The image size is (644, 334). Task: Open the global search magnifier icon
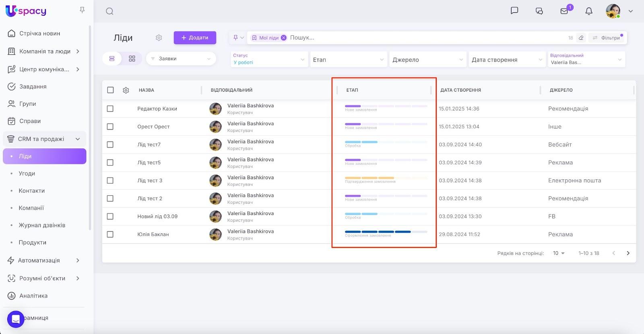[109, 11]
